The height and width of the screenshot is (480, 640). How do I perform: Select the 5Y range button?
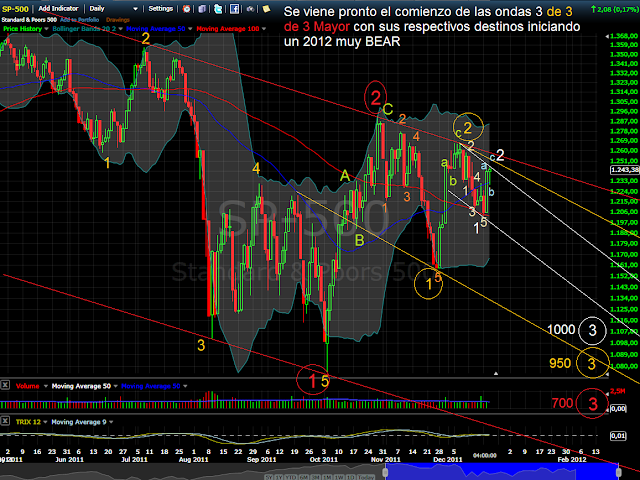[x=269, y=477]
